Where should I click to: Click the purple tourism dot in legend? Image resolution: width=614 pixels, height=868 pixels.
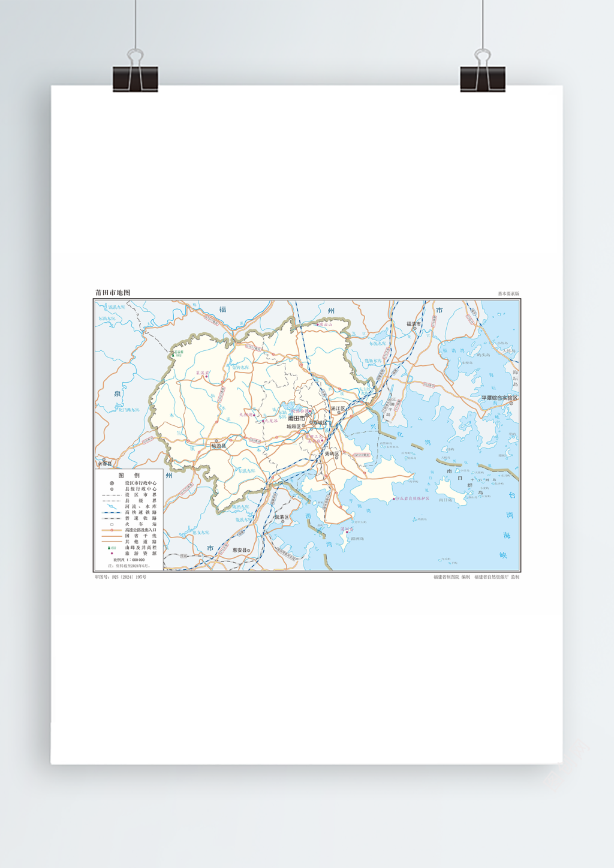pyautogui.click(x=112, y=554)
